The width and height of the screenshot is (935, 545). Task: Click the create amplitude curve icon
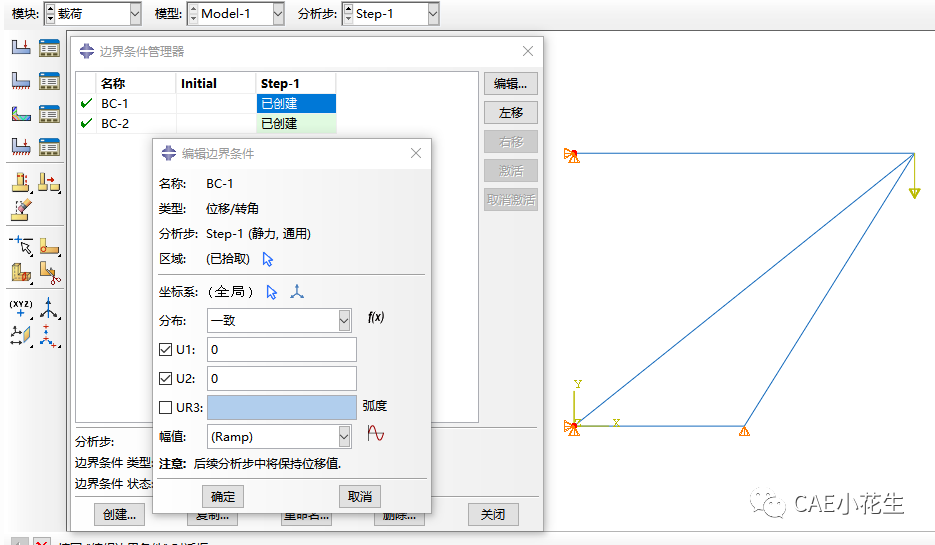pyautogui.click(x=376, y=433)
